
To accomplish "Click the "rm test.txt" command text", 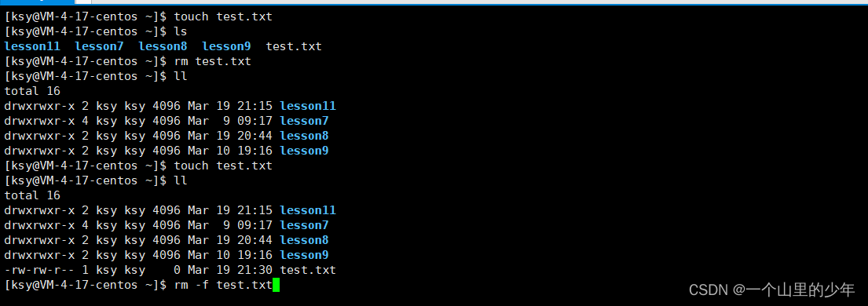I will (x=213, y=61).
